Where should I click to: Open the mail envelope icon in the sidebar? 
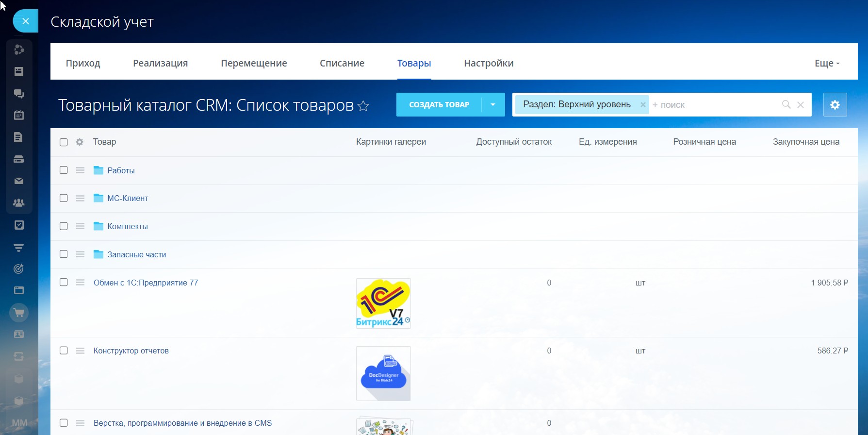[x=19, y=181]
